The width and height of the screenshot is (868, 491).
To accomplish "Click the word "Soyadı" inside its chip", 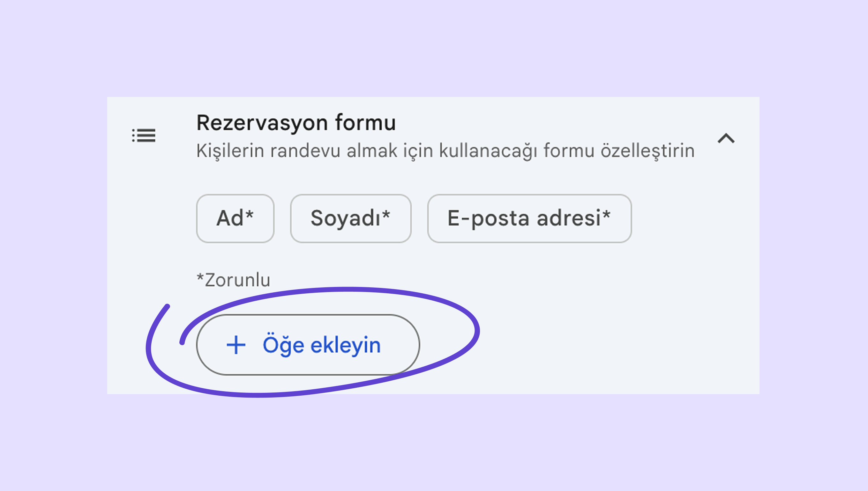I will point(346,218).
